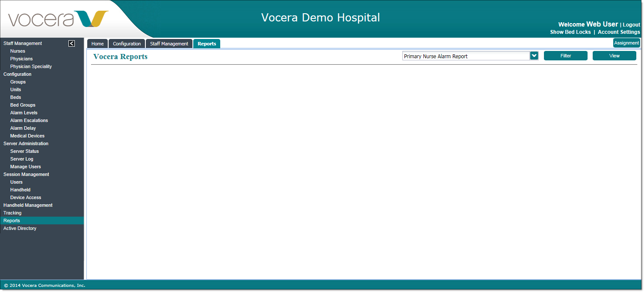Image resolution: width=644 pixels, height=292 pixels.
Task: Click Show Bed Locks link
Action: pyautogui.click(x=570, y=32)
